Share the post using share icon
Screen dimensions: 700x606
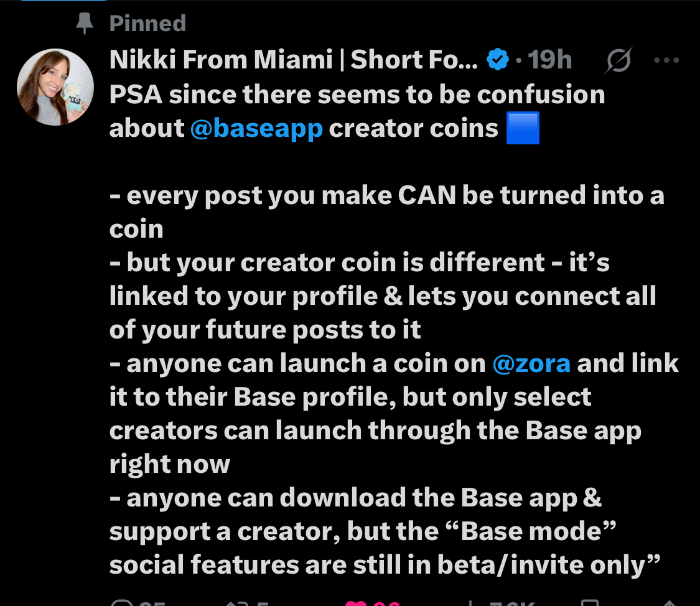tap(669, 602)
